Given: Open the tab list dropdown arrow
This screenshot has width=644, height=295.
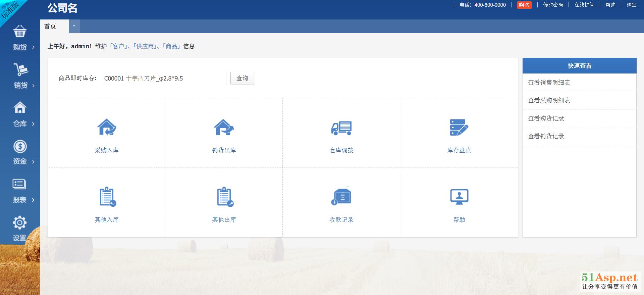Looking at the screenshot, I should click(74, 26).
